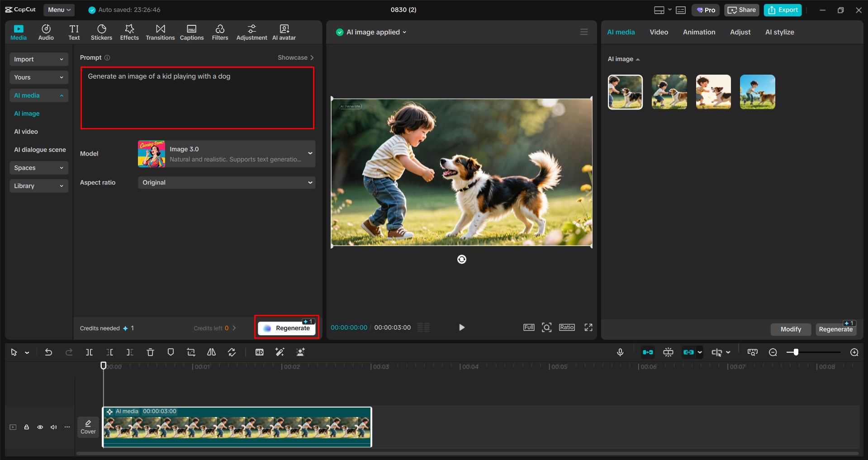Open the Aspect ratio dropdown

[x=226, y=182]
